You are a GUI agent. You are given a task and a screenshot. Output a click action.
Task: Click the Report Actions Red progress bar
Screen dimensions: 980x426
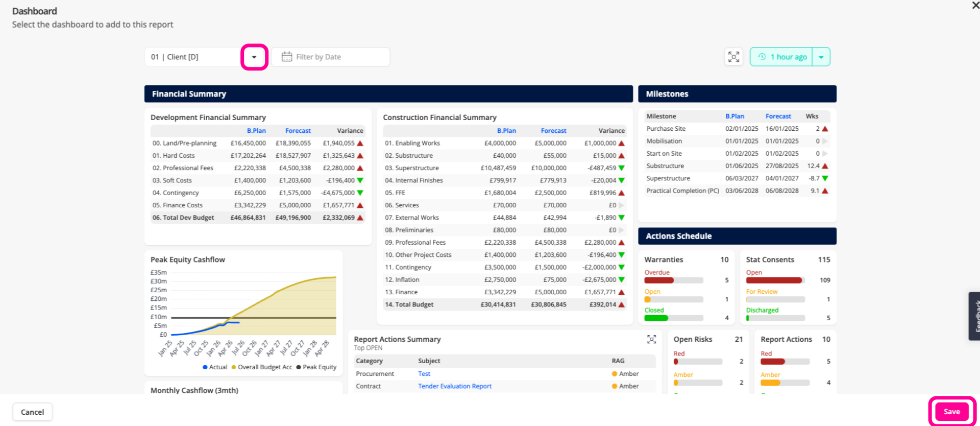pyautogui.click(x=785, y=362)
